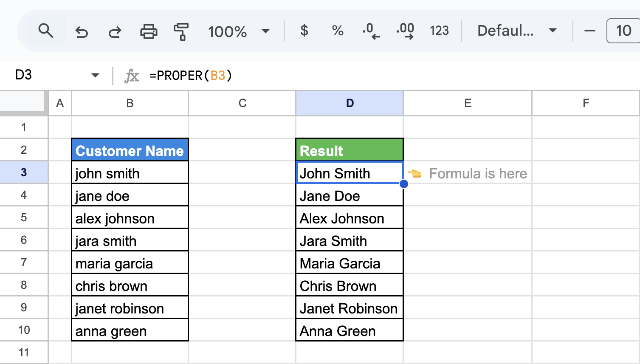Open the 100% zoom dropdown
Viewport: 640px width, 364px height.
click(239, 31)
